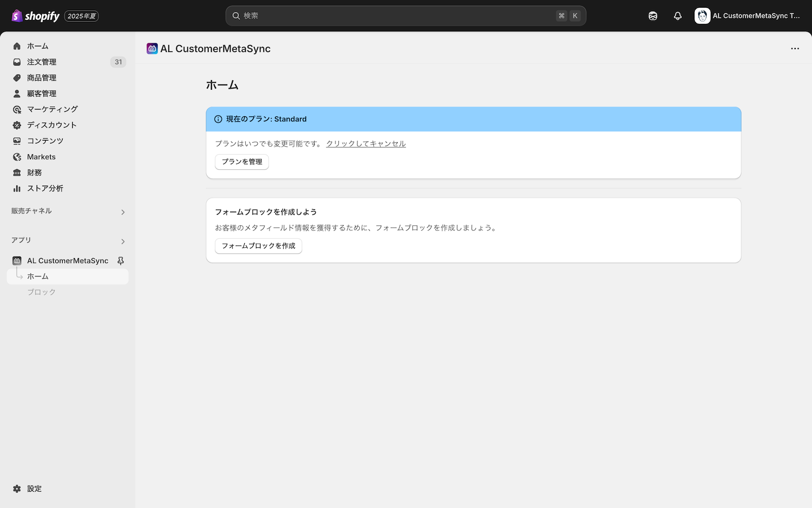The width and height of the screenshot is (812, 508).
Task: Open the three-dot more actions menu
Action: [x=795, y=49]
